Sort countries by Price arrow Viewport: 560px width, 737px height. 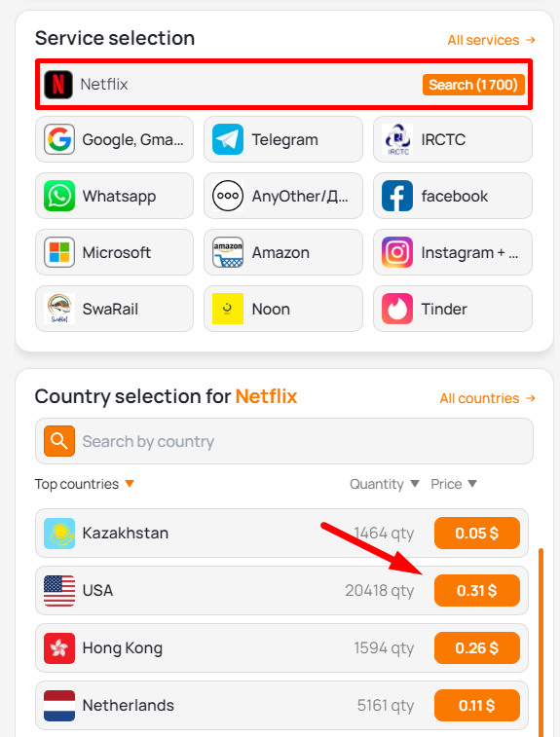472,484
